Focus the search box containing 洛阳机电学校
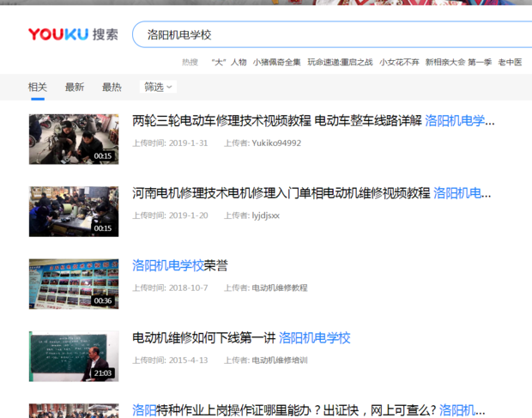Viewport: 532px width, 418px height. (x=332, y=34)
